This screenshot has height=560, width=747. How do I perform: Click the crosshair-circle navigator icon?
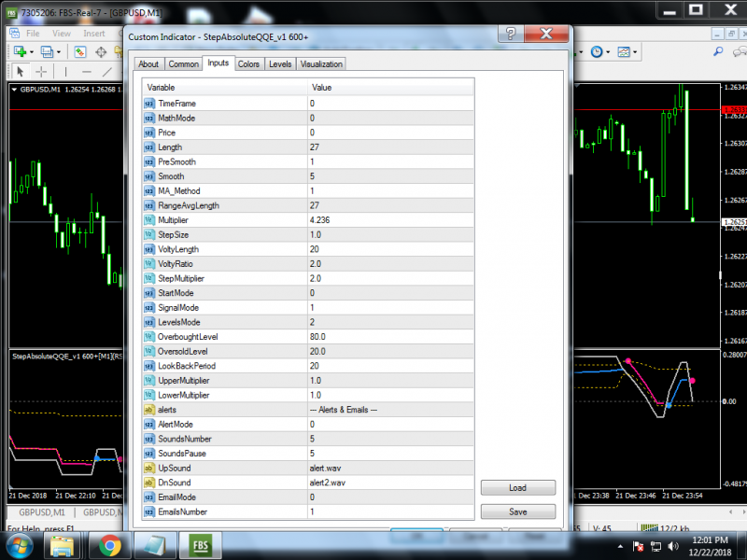tap(101, 51)
